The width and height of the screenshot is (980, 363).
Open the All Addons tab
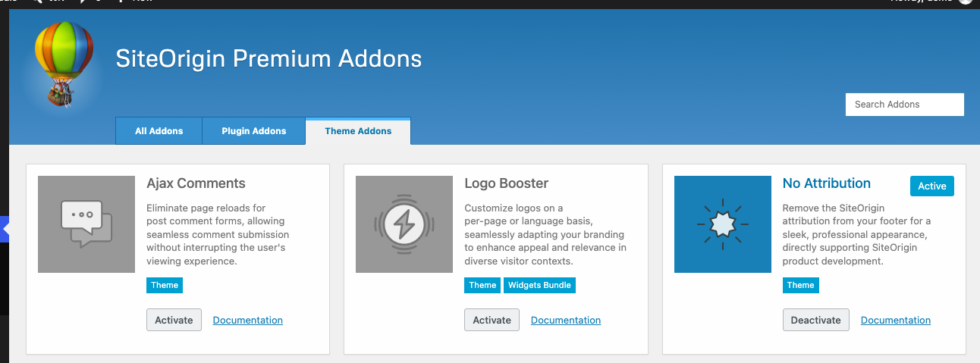(159, 131)
